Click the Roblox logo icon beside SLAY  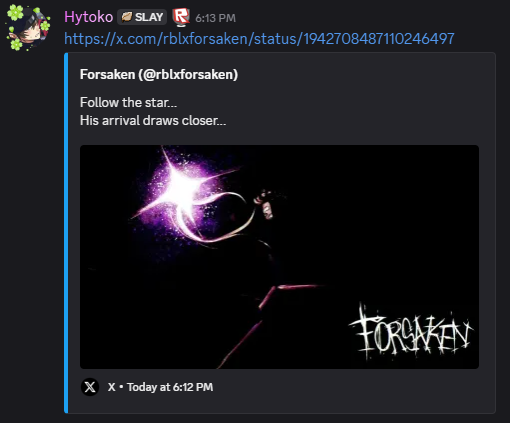181,17
